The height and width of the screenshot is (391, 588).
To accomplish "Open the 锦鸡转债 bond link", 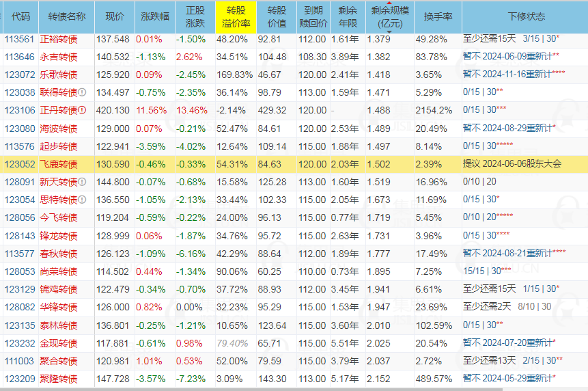I will pos(59,289).
